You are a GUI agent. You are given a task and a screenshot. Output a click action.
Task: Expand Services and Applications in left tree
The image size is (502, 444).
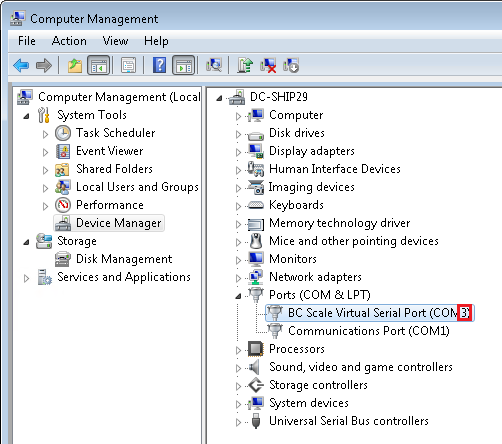click(x=26, y=278)
